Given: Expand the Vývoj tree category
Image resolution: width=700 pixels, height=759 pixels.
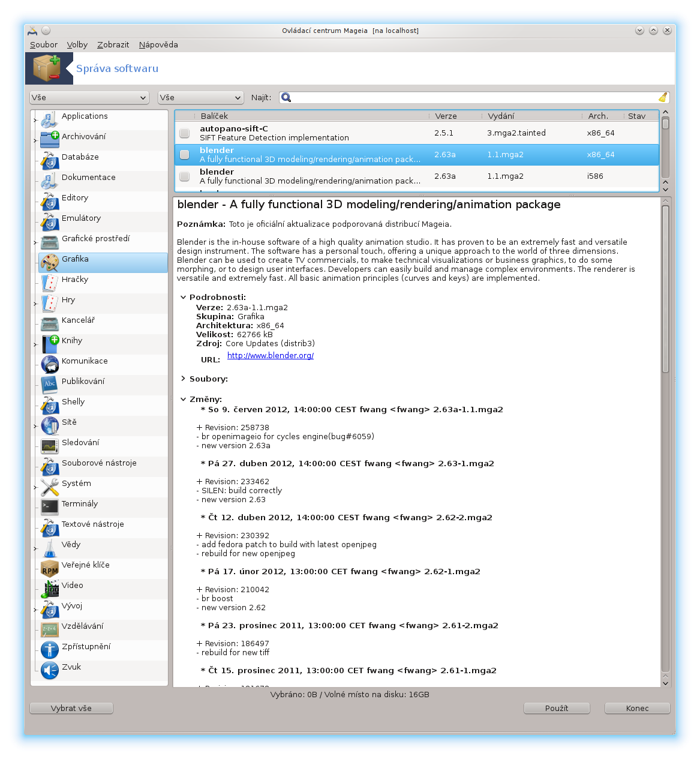Looking at the screenshot, I should 35,610.
